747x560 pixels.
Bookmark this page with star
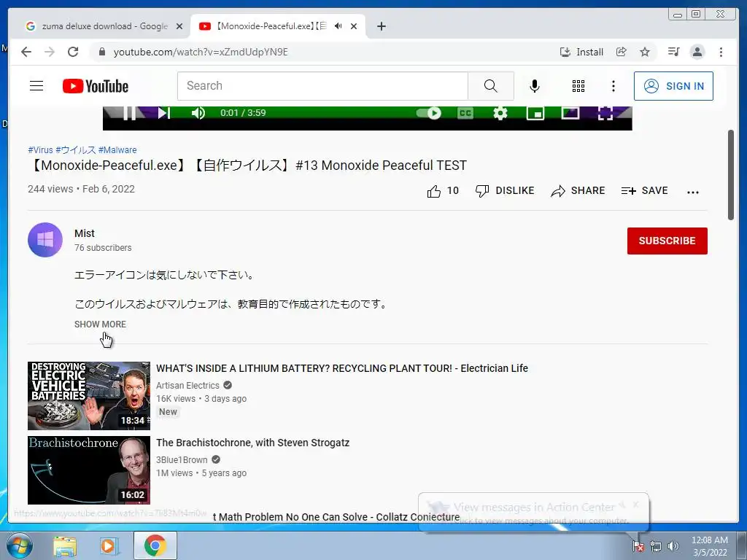coord(645,52)
